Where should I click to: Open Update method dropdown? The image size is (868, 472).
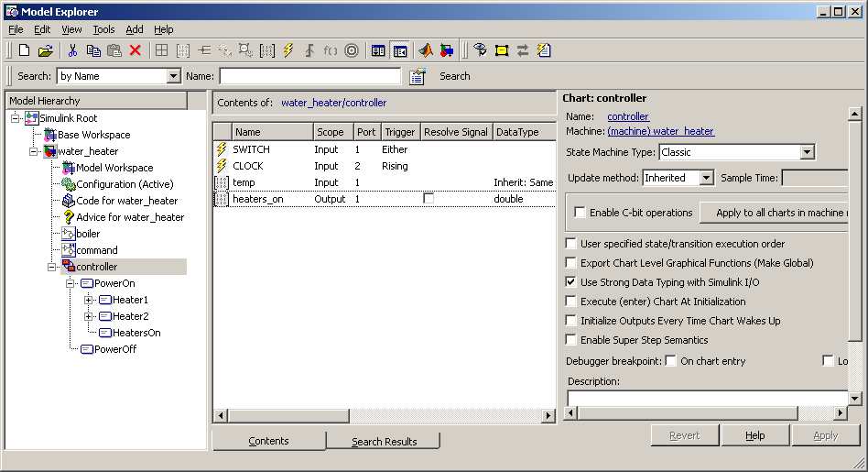coord(706,178)
